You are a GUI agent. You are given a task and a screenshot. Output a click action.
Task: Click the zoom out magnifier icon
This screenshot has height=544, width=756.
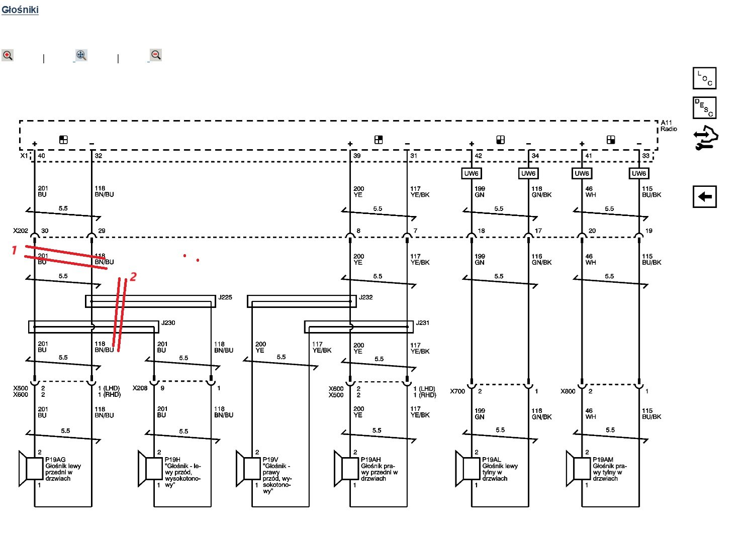tap(156, 55)
